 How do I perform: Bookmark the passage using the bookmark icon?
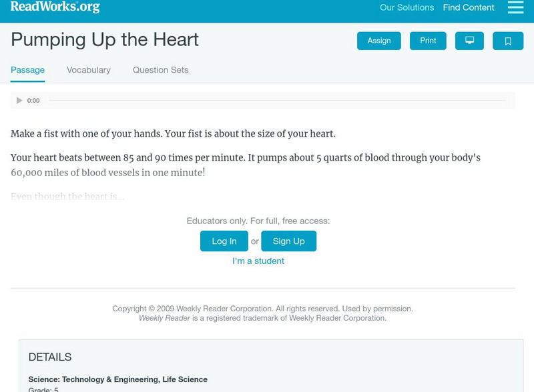coord(509,41)
